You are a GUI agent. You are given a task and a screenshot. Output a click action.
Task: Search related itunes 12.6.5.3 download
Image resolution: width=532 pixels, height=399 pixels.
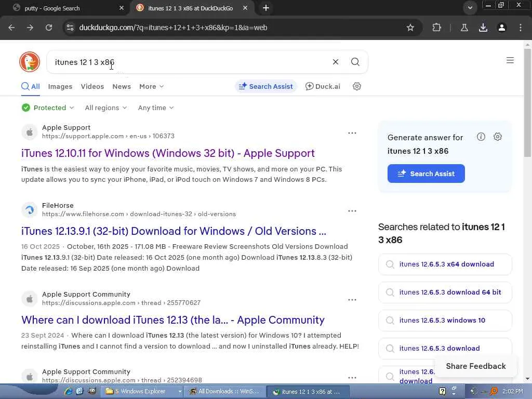pos(445,349)
